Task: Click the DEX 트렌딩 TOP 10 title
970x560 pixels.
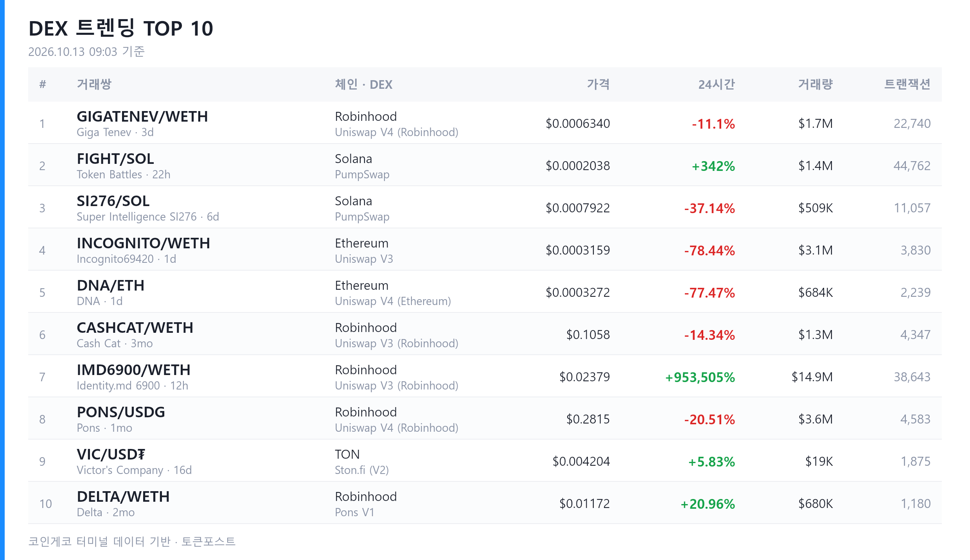Action: click(x=121, y=29)
